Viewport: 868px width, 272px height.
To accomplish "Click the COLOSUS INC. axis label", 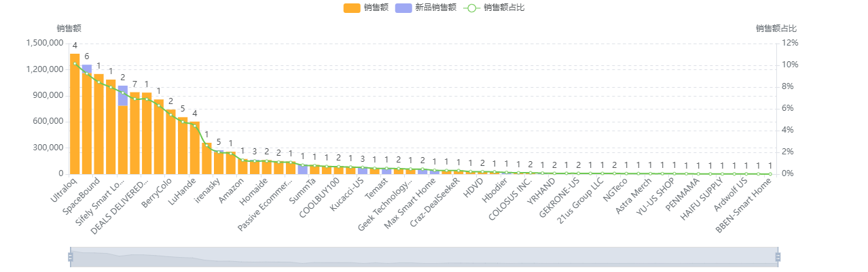I will point(510,199).
